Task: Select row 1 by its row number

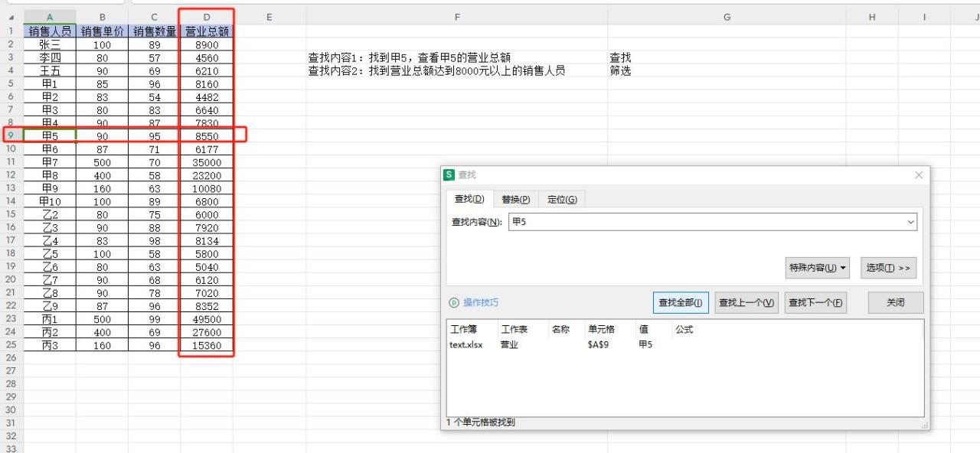Action: (11, 31)
